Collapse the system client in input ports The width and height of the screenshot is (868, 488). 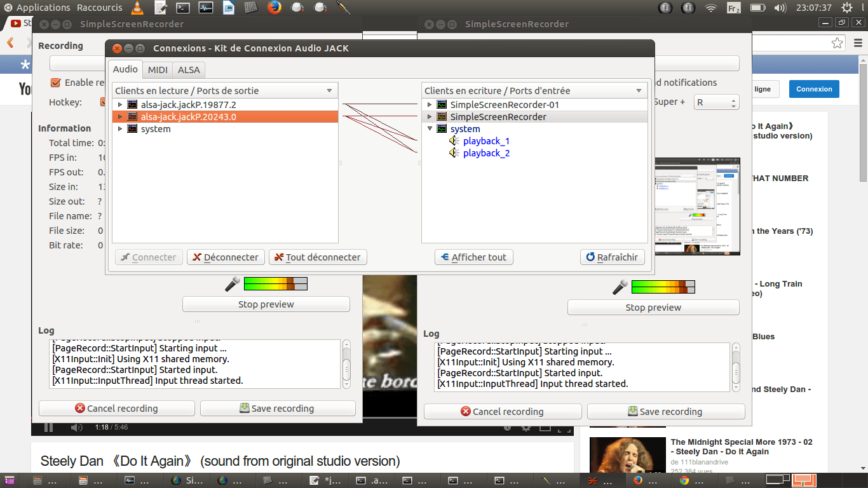(429, 129)
